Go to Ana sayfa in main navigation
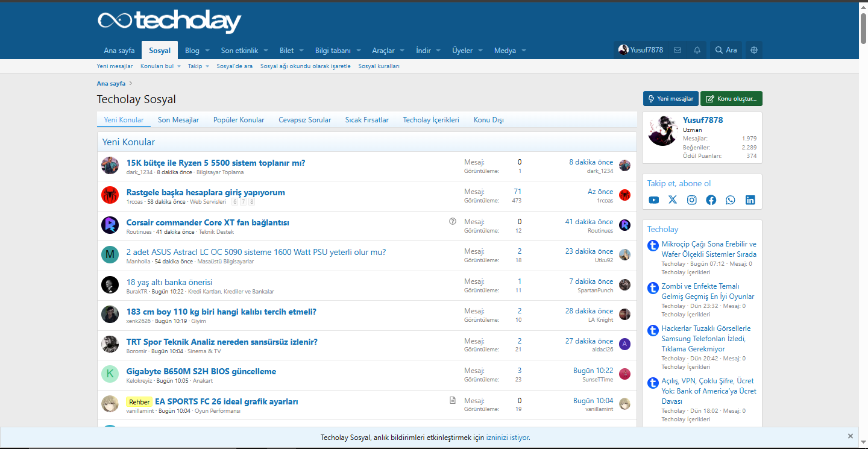 pyautogui.click(x=119, y=50)
